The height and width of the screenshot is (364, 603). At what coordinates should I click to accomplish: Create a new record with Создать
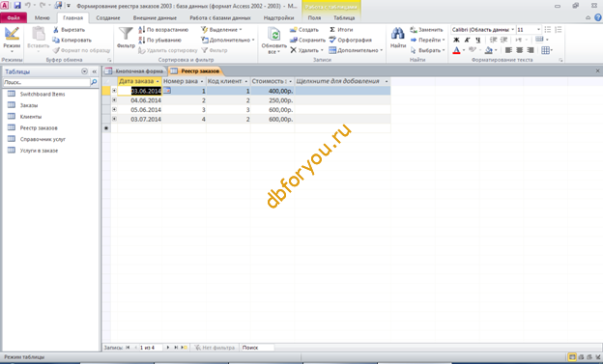point(304,30)
